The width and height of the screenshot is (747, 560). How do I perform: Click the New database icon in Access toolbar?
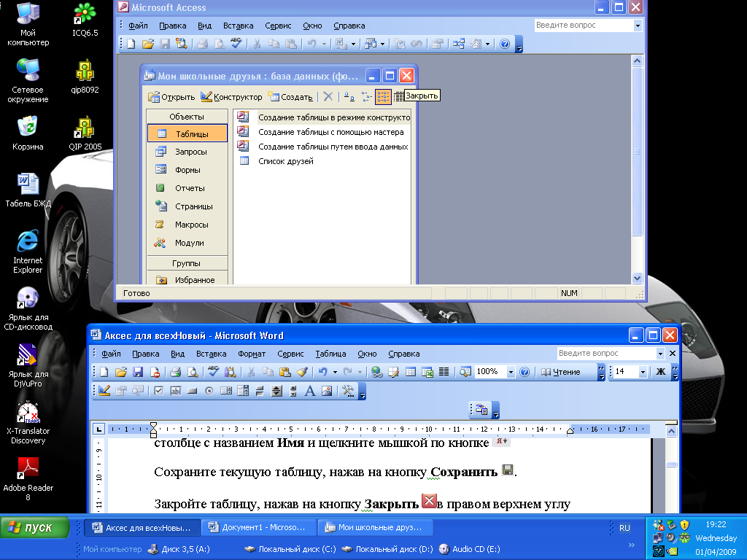[x=131, y=44]
